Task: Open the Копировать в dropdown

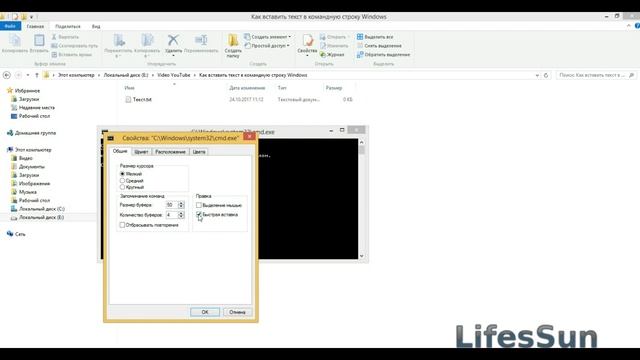Action: coord(147,56)
